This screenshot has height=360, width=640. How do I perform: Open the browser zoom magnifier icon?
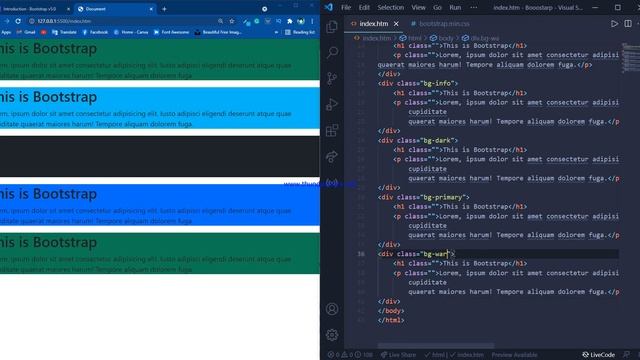point(220,21)
